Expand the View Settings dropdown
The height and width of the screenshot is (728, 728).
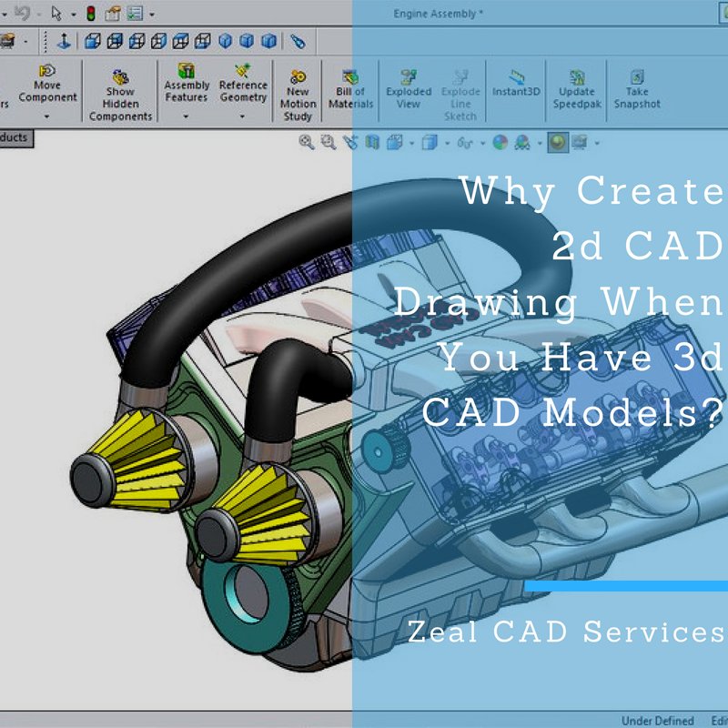[x=595, y=142]
